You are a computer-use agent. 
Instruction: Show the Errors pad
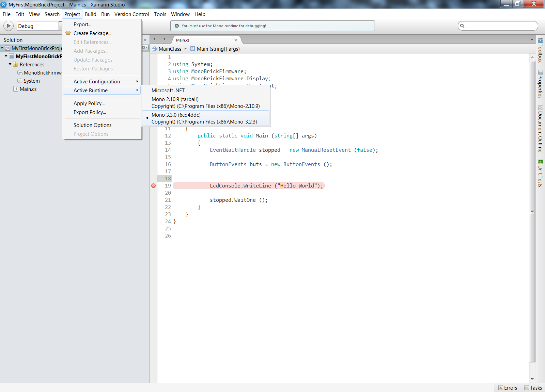(508, 388)
